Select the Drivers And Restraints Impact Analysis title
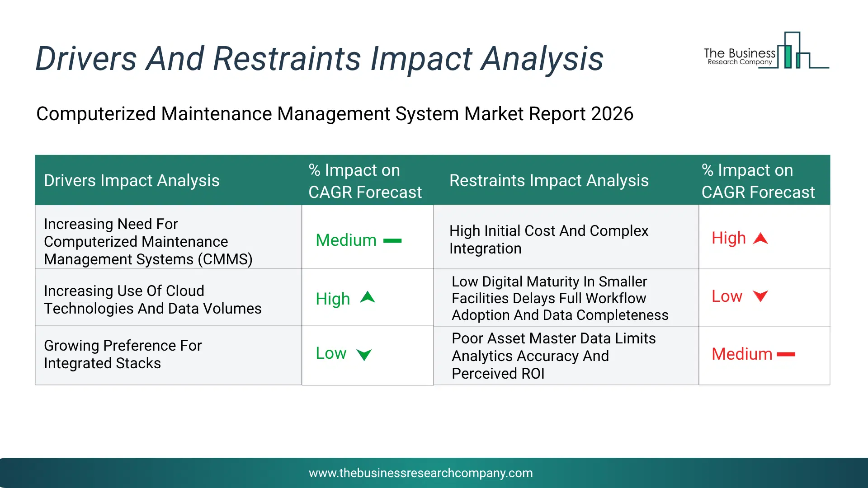This screenshot has height=488, width=868. point(319,59)
